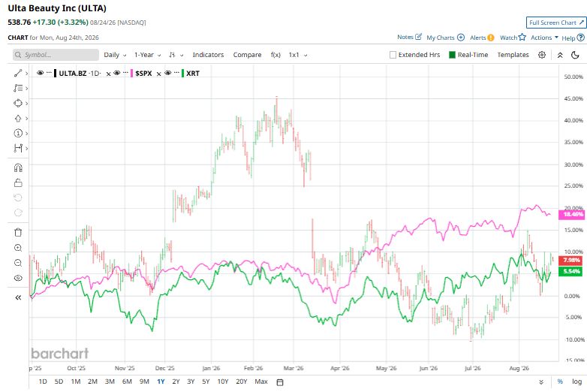
Task: Select the 5Y time range
Action: pyautogui.click(x=206, y=381)
